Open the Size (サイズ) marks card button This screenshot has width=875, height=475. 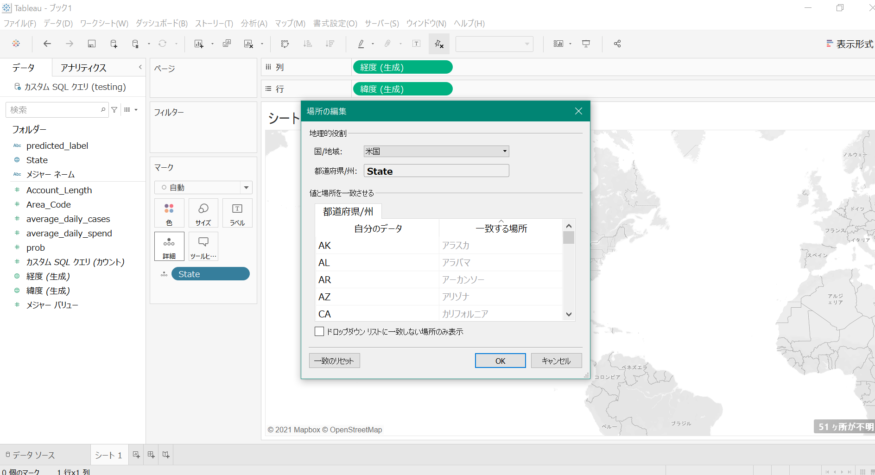click(203, 213)
